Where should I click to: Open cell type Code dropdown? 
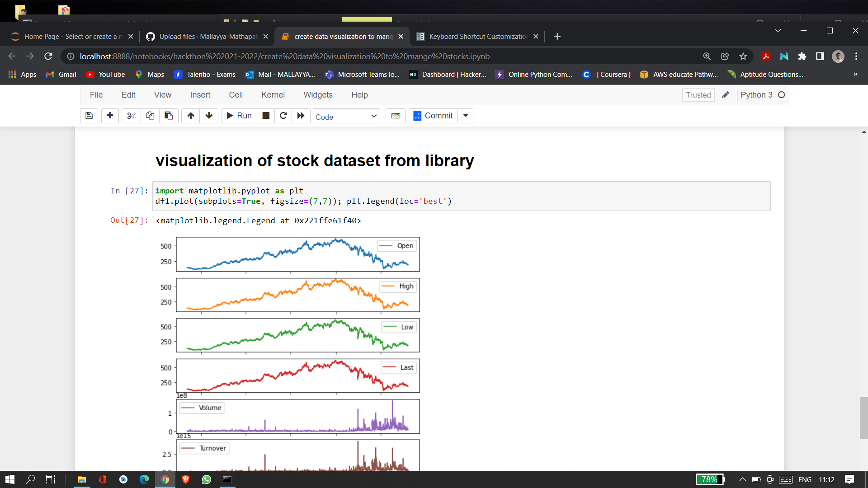click(346, 117)
